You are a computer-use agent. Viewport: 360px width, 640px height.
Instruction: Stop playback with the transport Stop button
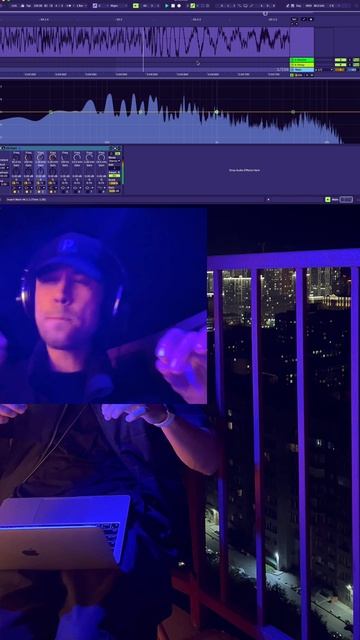pos(173,6)
